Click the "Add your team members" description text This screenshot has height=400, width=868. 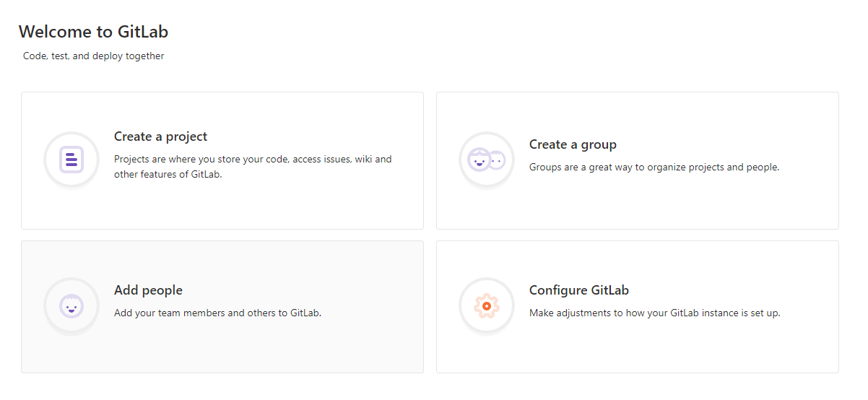217,313
